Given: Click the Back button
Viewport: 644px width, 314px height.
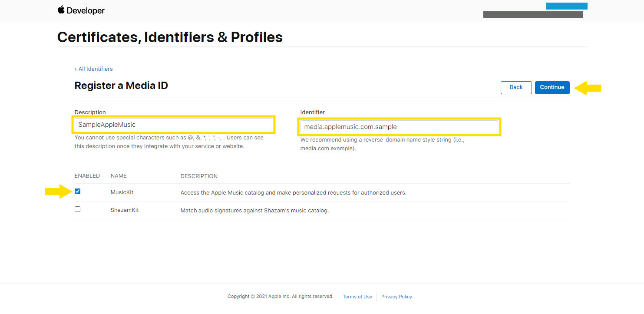Looking at the screenshot, I should pos(516,87).
